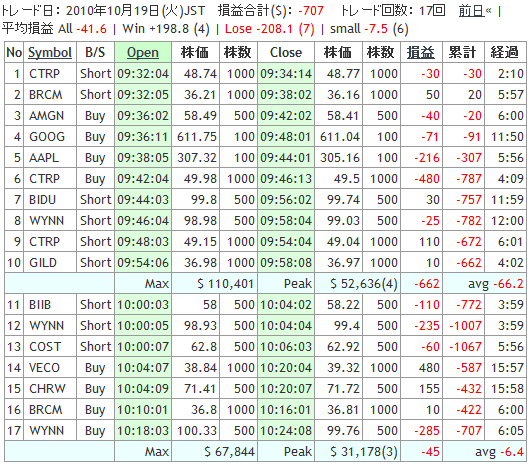Screen dimensions: 529x464
Task: Select VECO profit value 480
Action: tap(429, 367)
